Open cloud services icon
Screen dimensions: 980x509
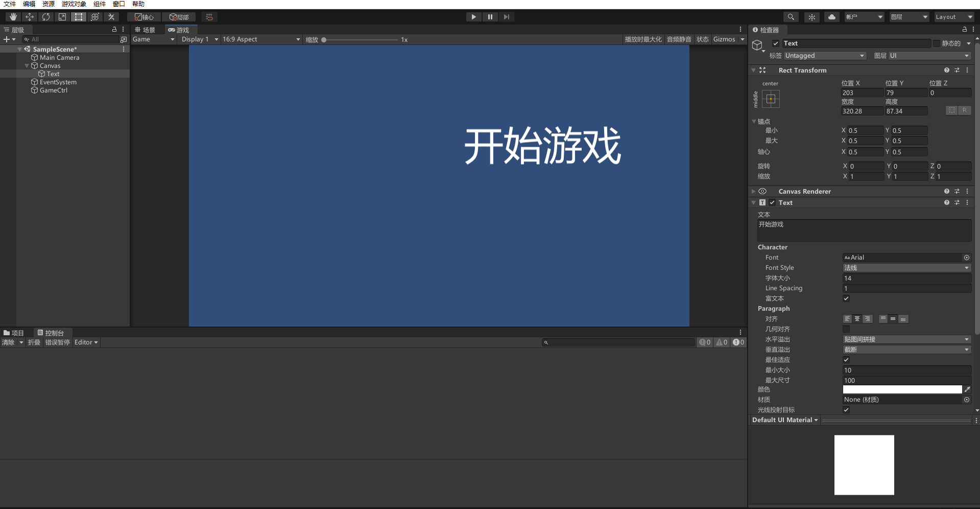[x=831, y=17]
